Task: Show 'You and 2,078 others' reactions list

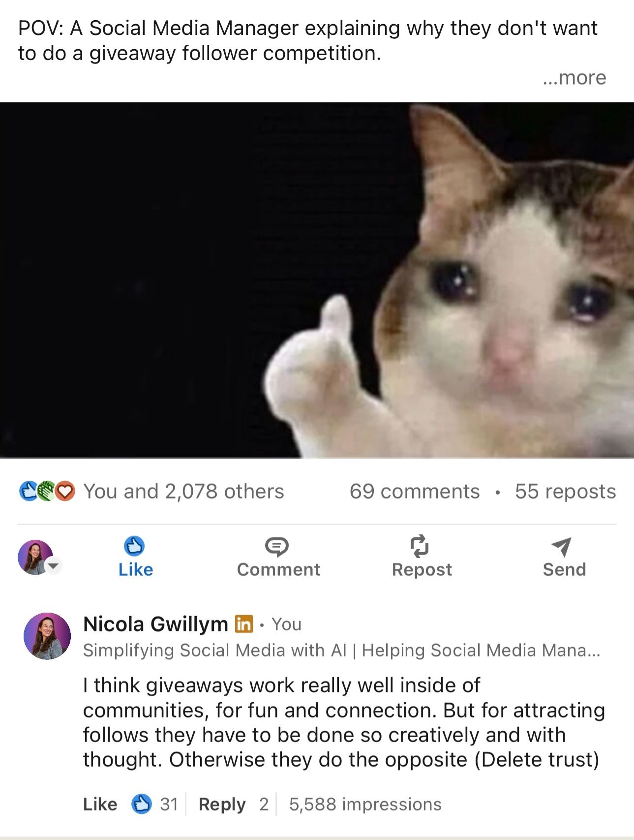Action: (x=183, y=491)
